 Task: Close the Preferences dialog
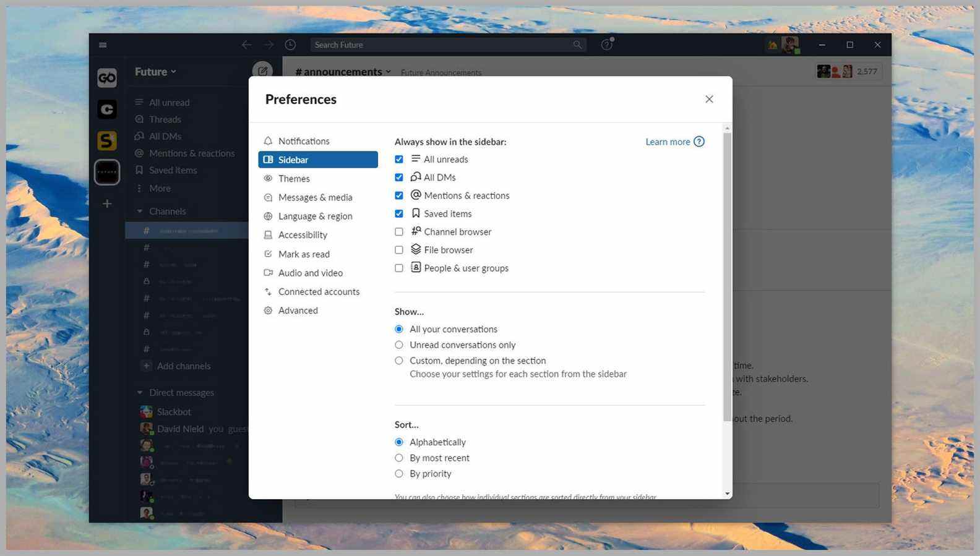tap(709, 100)
